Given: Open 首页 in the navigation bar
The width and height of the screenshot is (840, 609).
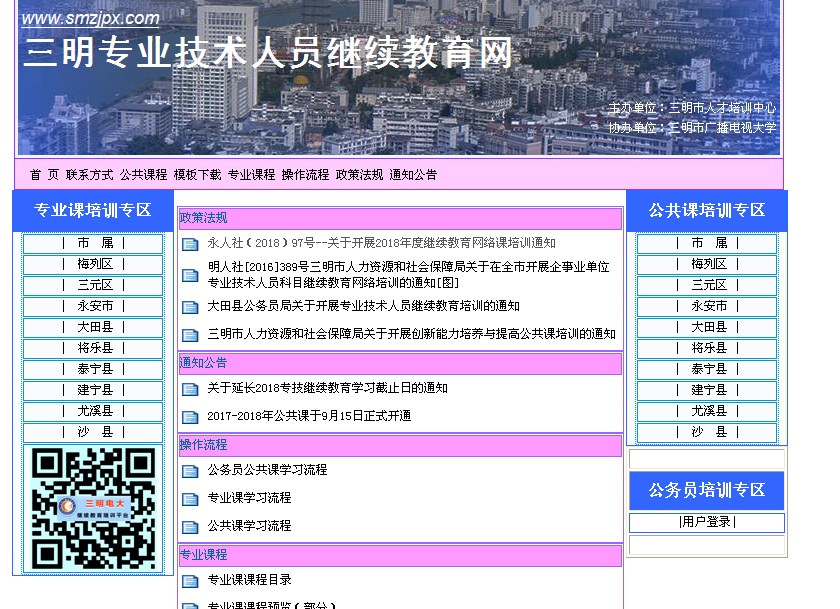Looking at the screenshot, I should click(x=44, y=175).
